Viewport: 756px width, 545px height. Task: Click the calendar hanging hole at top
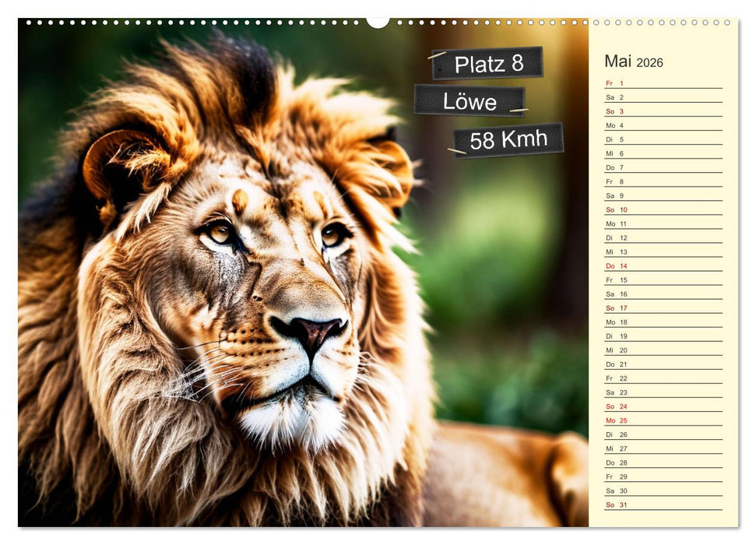tap(378, 21)
